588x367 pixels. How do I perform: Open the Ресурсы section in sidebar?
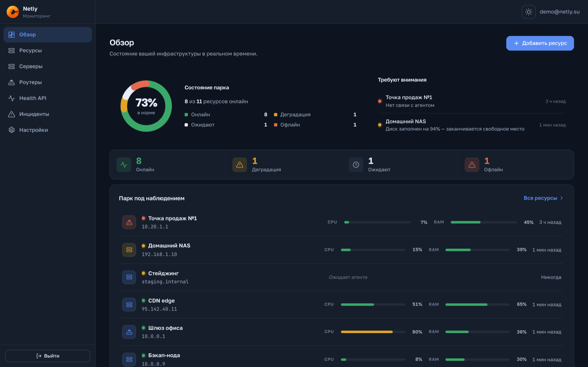pos(47,51)
